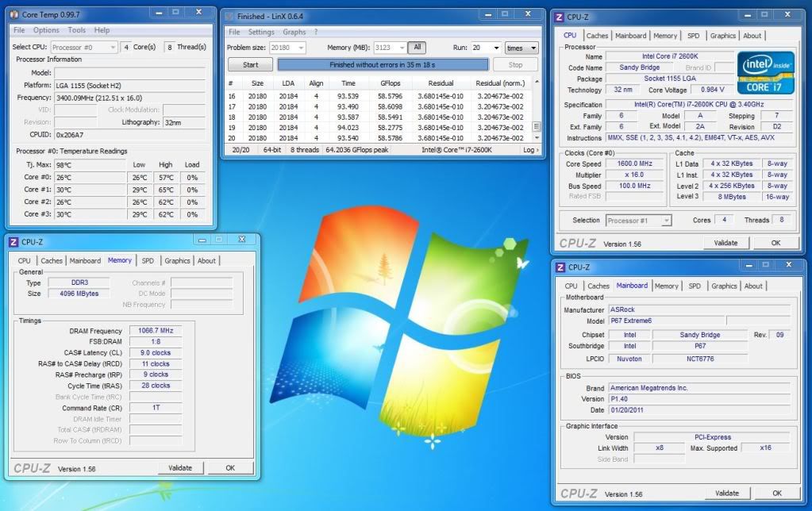Click OK in CPU-Z CPU window
The width and height of the screenshot is (812, 511).
pos(775,243)
